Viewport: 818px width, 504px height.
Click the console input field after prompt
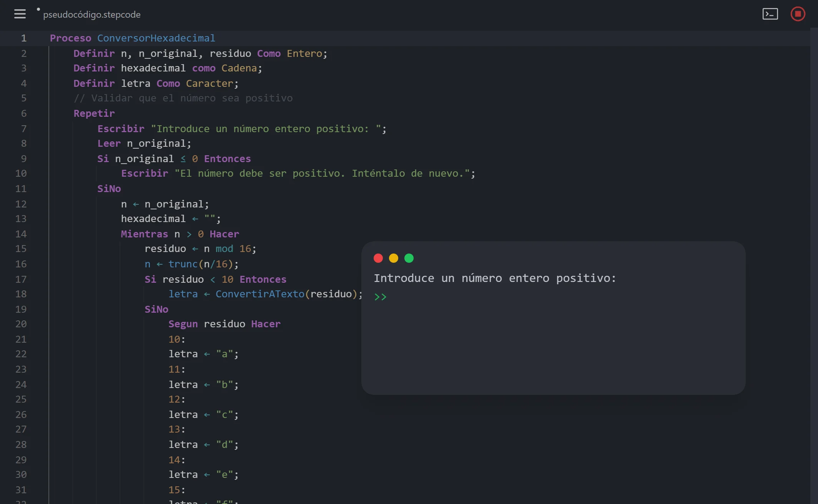pos(423,297)
